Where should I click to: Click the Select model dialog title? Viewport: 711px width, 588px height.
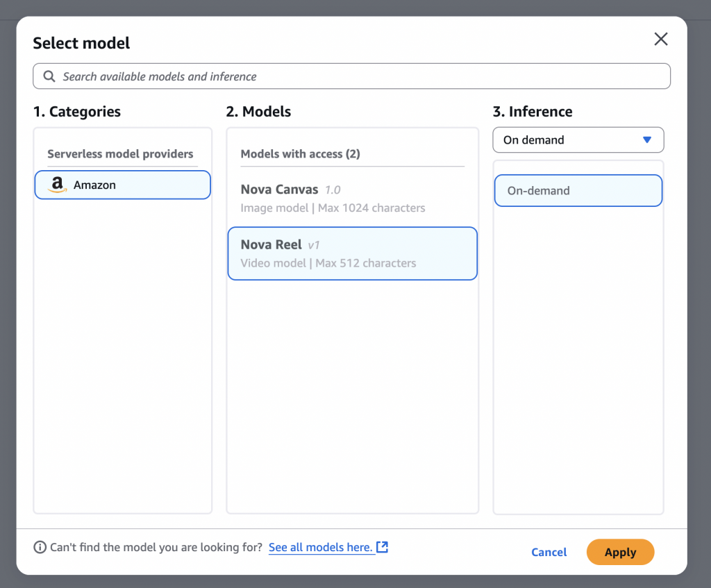tap(81, 43)
